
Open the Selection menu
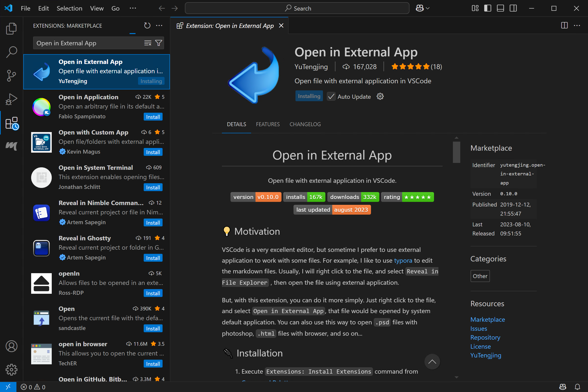[69, 8]
